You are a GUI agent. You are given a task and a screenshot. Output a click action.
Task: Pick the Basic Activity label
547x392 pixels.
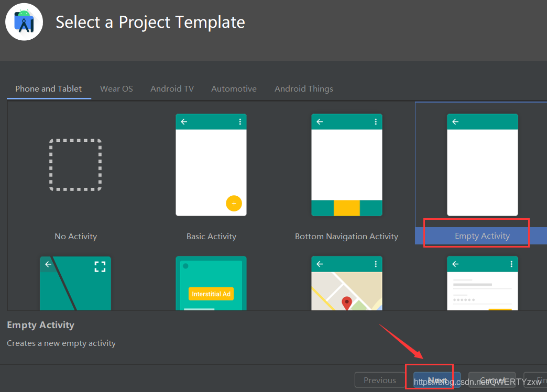pyautogui.click(x=211, y=237)
